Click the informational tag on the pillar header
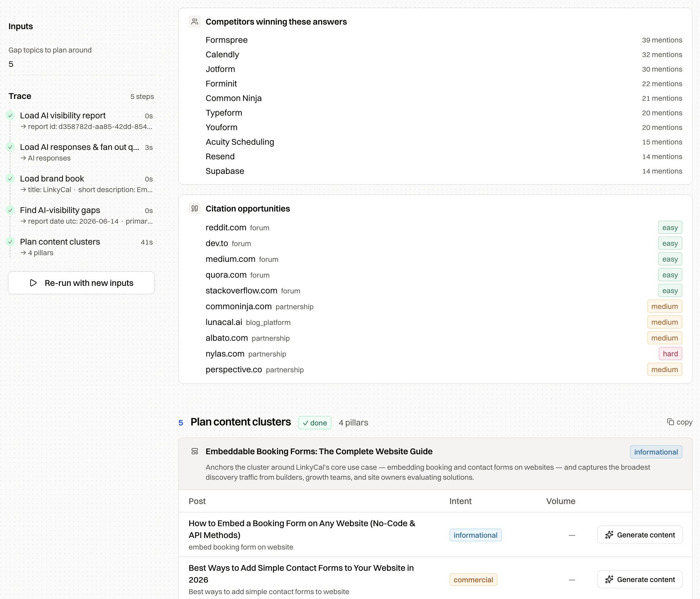 click(656, 452)
